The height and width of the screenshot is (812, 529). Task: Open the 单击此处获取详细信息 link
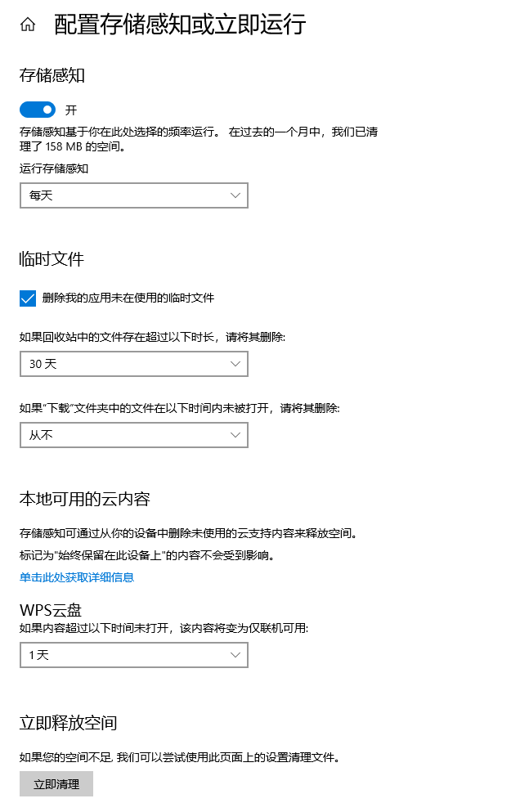click(x=77, y=577)
